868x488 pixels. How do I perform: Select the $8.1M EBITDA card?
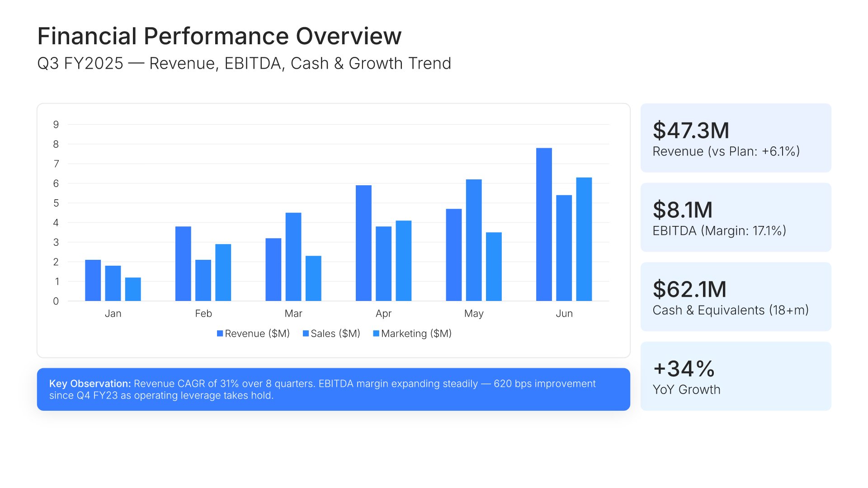[x=736, y=217]
